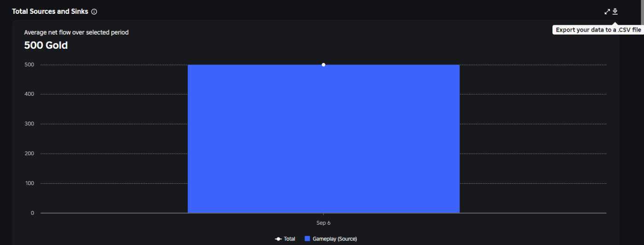Image resolution: width=644 pixels, height=245 pixels.
Task: Click the Average net flow over selected period text
Action: pyautogui.click(x=76, y=32)
